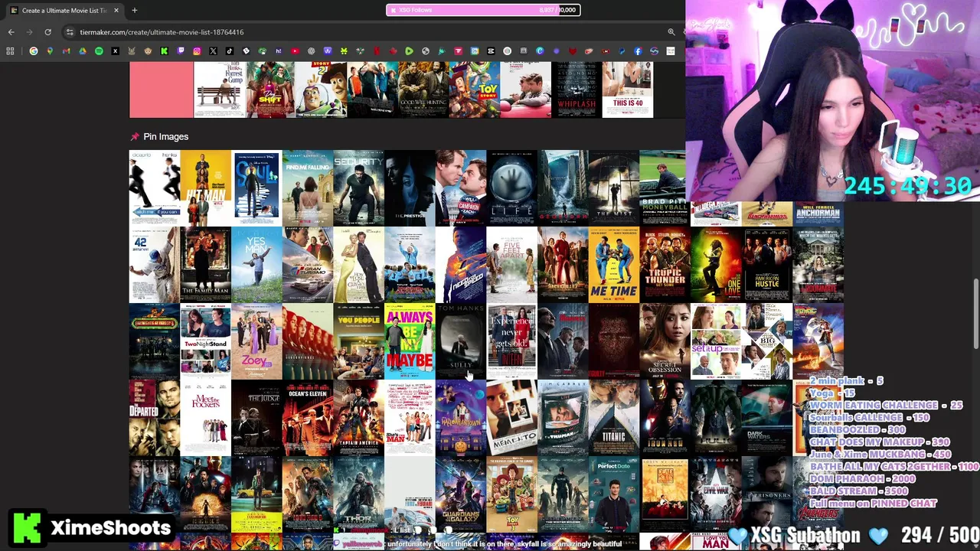Open the Twitch bookmark
This screenshot has width=980, height=551.
click(x=181, y=51)
